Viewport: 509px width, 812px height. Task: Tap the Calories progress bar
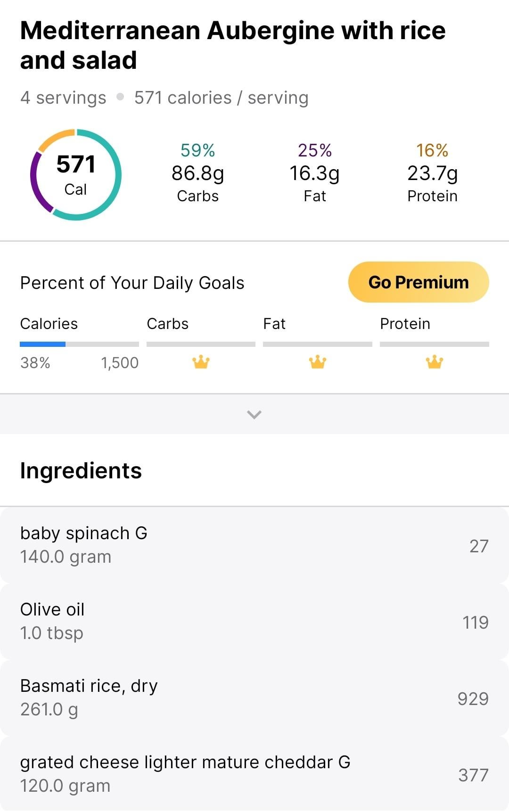[x=79, y=344]
